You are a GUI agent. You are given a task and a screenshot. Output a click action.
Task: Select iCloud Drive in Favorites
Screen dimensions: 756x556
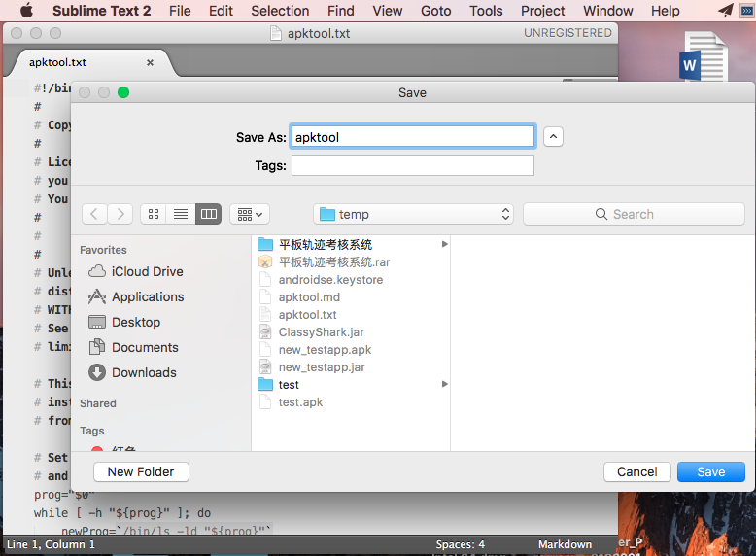click(x=147, y=271)
